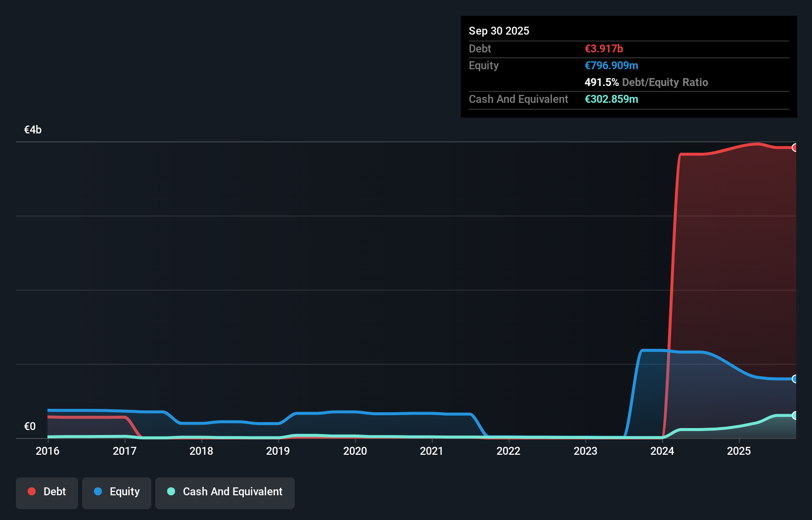Image resolution: width=812 pixels, height=520 pixels.
Task: Click the Sep 30 2025 tooltip date
Action: (499, 31)
